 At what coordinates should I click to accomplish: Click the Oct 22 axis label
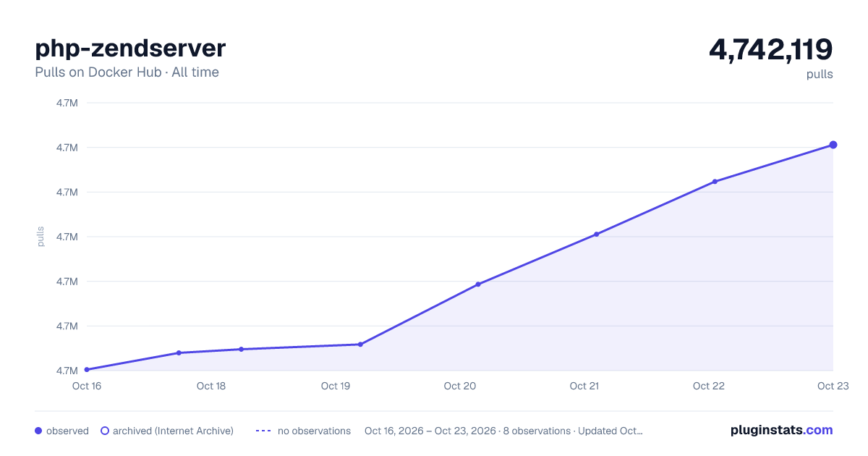coord(709,386)
